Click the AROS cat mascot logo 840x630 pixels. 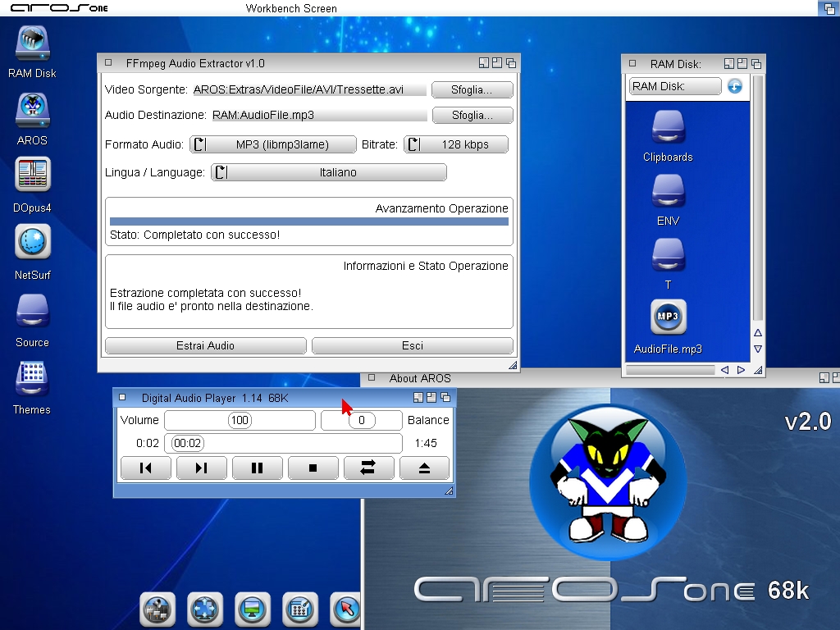(x=608, y=482)
